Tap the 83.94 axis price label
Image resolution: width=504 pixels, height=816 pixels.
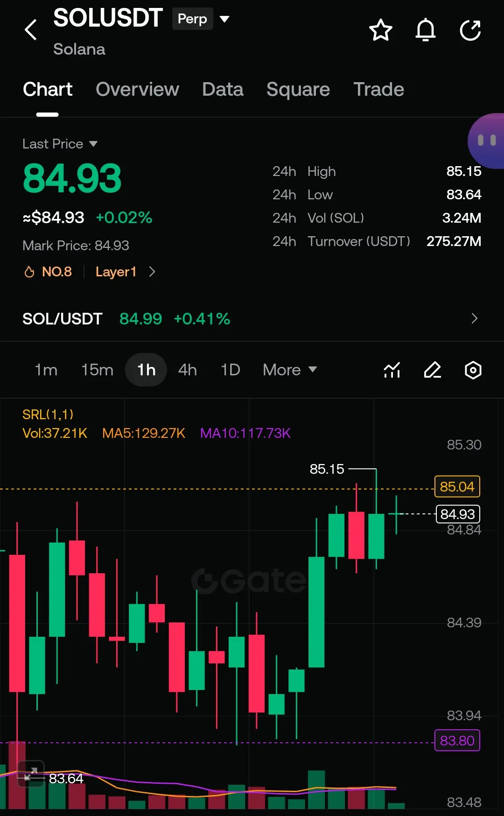point(464,716)
